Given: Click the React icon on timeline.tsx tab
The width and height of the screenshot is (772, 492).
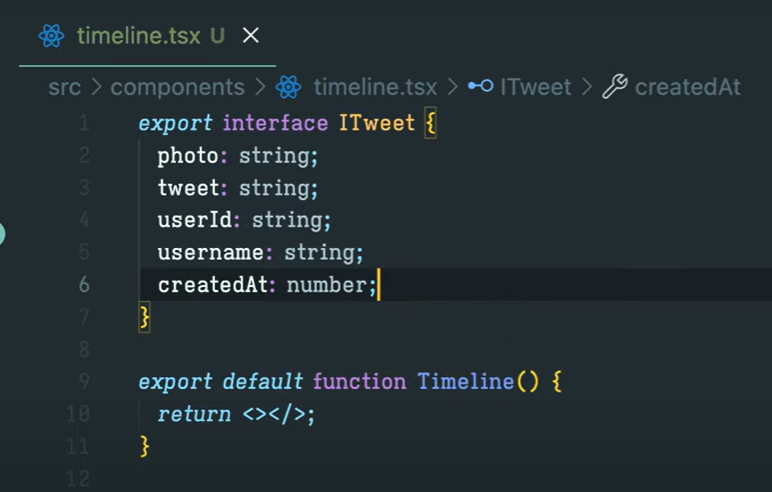Looking at the screenshot, I should click(51, 36).
